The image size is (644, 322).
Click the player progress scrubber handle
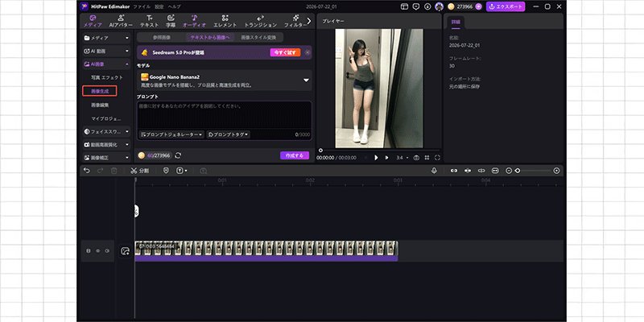pyautogui.click(x=320, y=151)
